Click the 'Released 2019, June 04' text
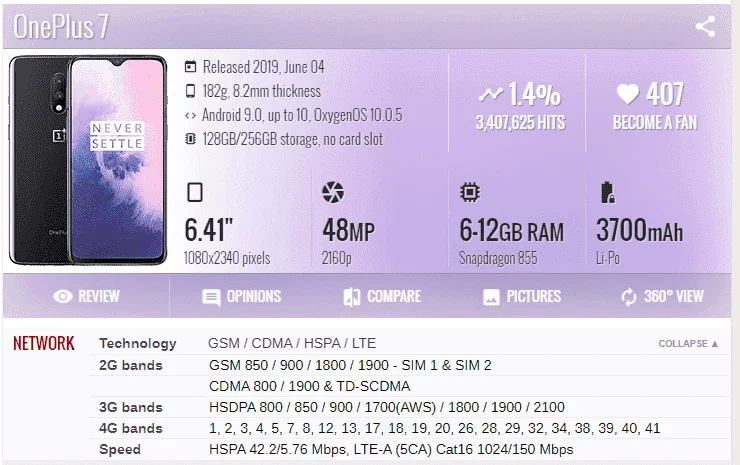Image resolution: width=740 pixels, height=465 pixels. coord(263,67)
